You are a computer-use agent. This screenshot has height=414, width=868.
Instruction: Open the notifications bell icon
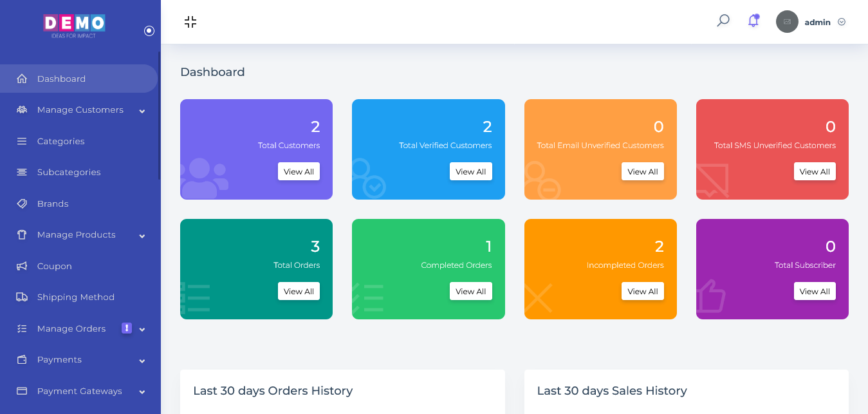click(x=753, y=21)
